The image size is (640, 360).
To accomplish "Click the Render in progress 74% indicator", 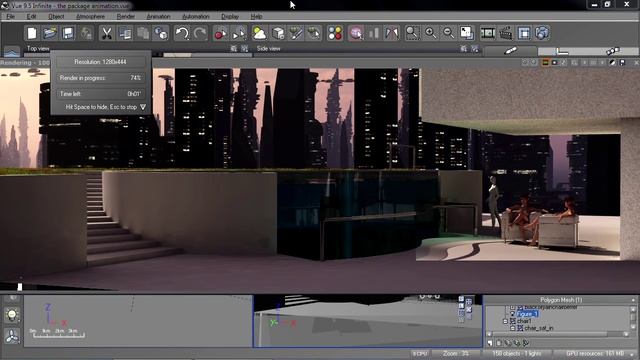I will click(x=100, y=78).
